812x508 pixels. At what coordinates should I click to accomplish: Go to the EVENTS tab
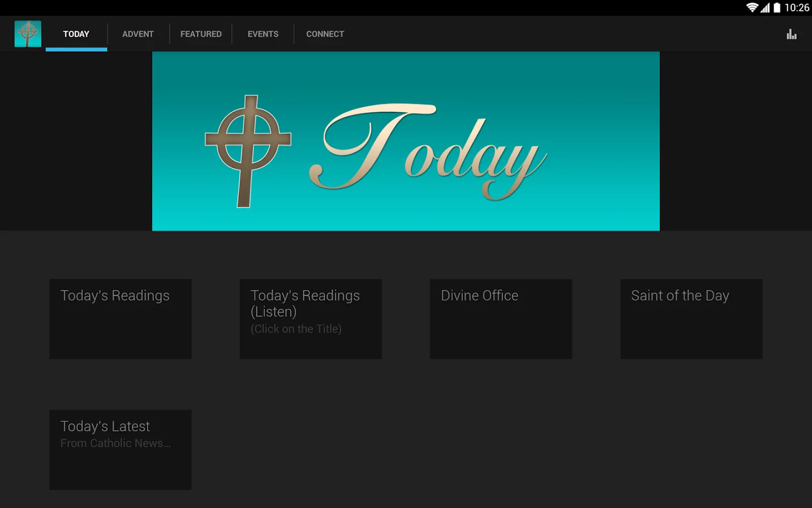coord(263,34)
